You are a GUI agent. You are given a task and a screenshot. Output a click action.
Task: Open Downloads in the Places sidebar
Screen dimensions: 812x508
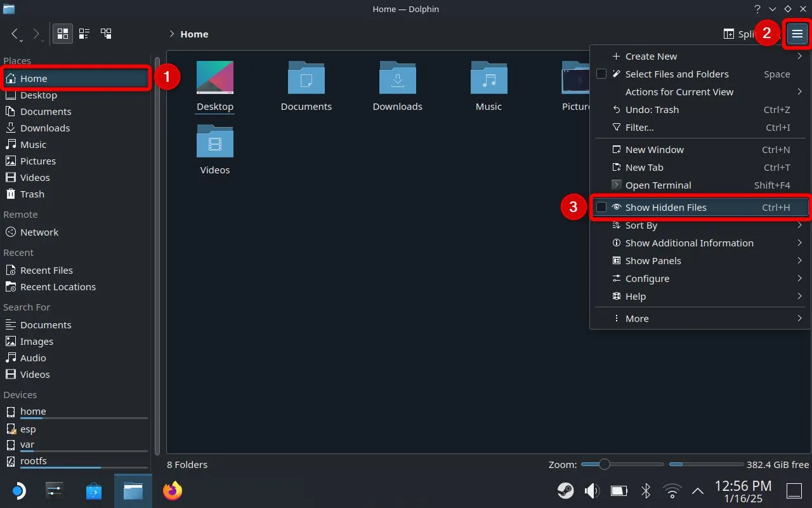(x=45, y=128)
